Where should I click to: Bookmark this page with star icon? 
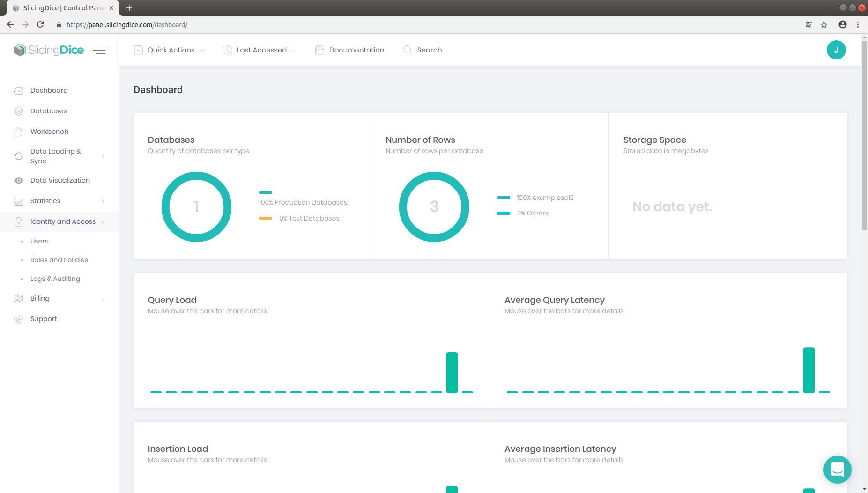[x=824, y=25]
